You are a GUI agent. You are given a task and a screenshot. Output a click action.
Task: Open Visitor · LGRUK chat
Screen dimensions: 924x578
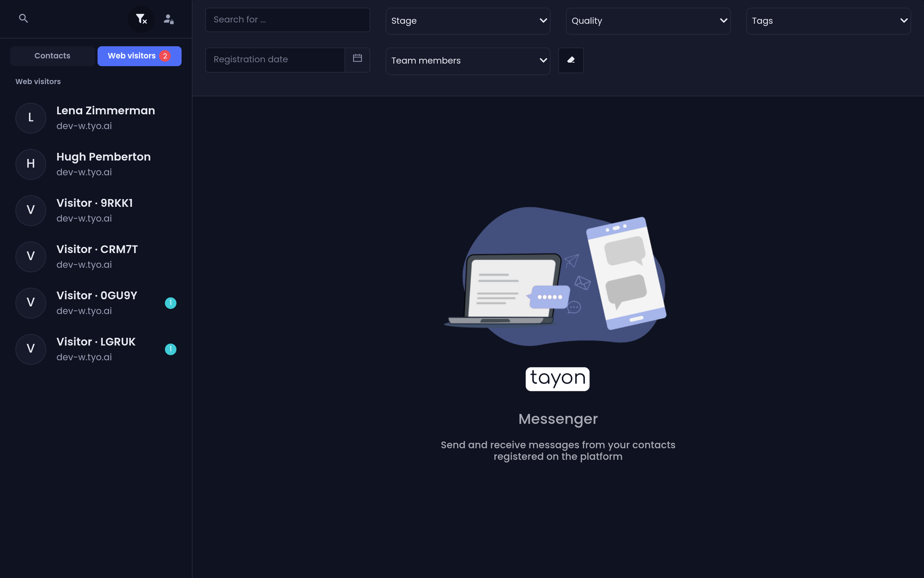coord(96,349)
